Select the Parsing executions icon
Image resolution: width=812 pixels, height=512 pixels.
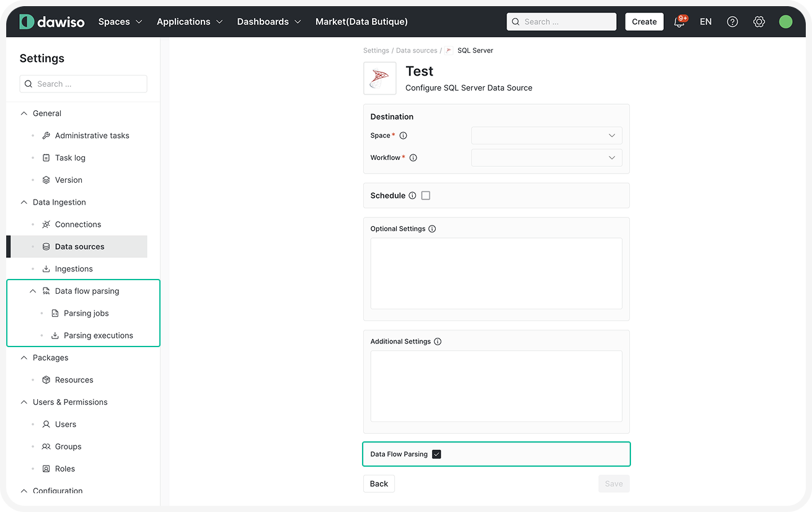(55, 335)
